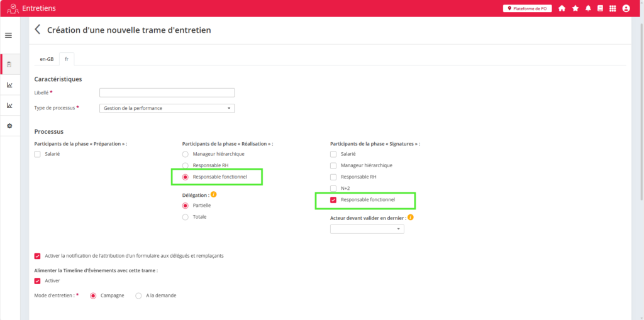Choose Totale delegation

click(x=185, y=217)
